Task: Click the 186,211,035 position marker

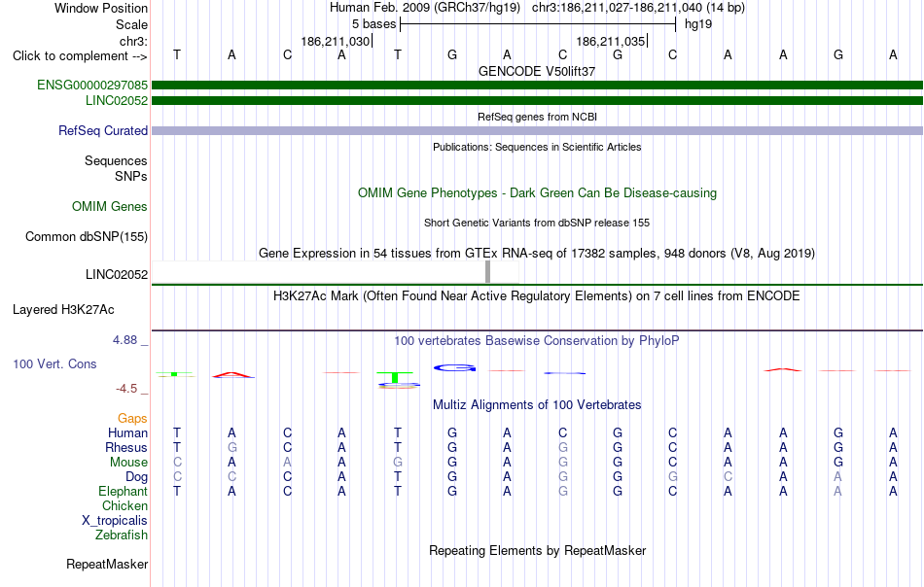Action: 611,41
